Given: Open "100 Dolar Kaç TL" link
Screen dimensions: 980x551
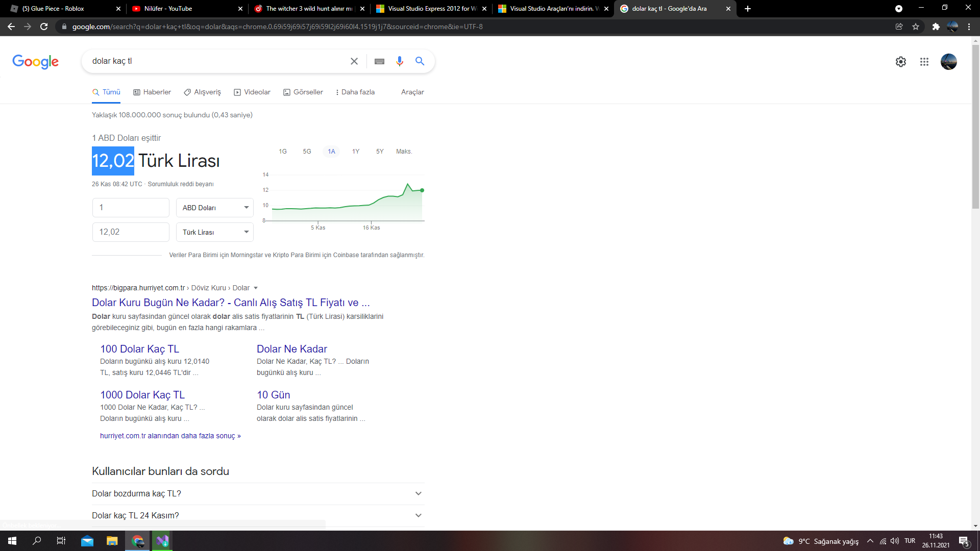Looking at the screenshot, I should (139, 349).
